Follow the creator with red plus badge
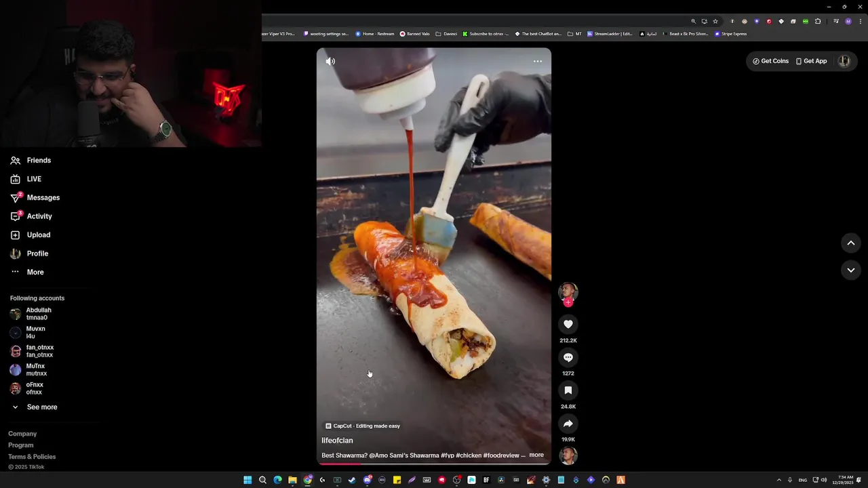Image resolution: width=868 pixels, height=488 pixels. (x=568, y=302)
